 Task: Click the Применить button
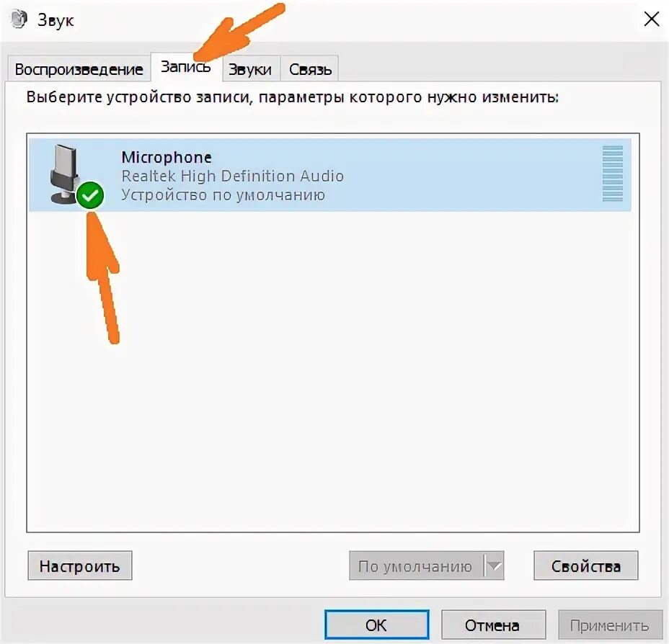[610, 625]
